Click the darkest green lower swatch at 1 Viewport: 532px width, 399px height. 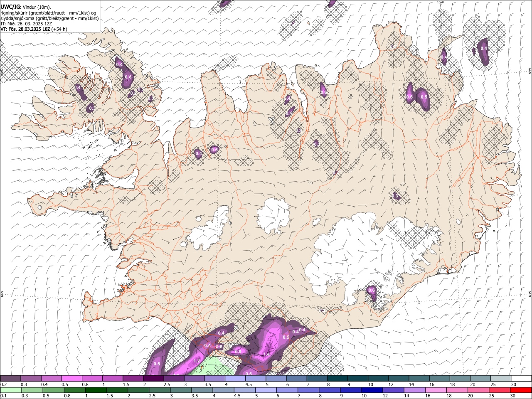click(x=96, y=390)
